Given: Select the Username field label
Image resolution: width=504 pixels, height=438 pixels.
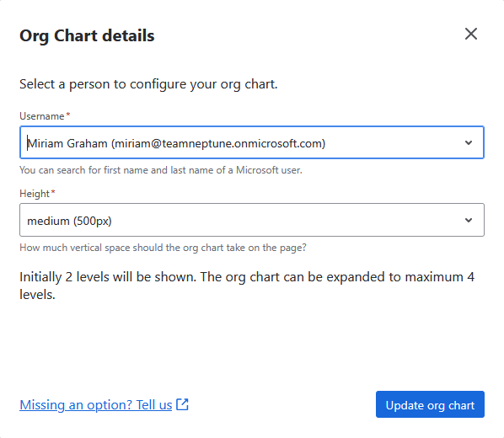Looking at the screenshot, I should point(42,116).
